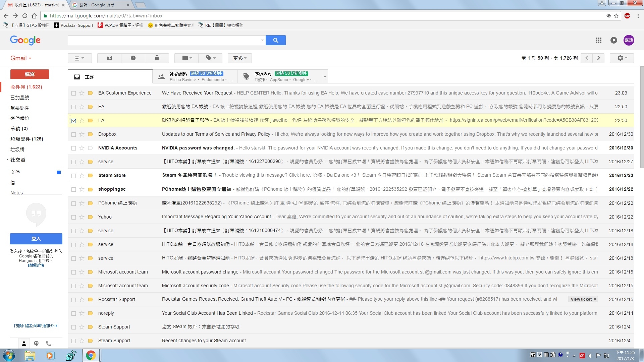Screen dimensions: 644x362
Task: Open Windows Start button
Action: [x=9, y=355]
